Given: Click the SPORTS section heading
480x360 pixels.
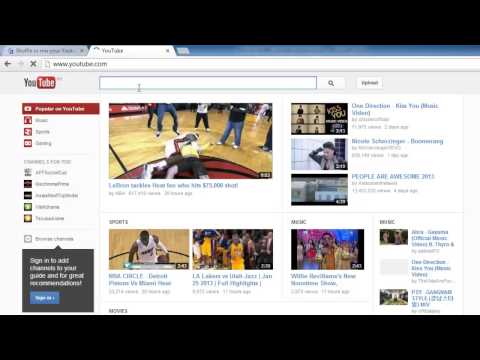Looking at the screenshot, I should click(118, 222).
